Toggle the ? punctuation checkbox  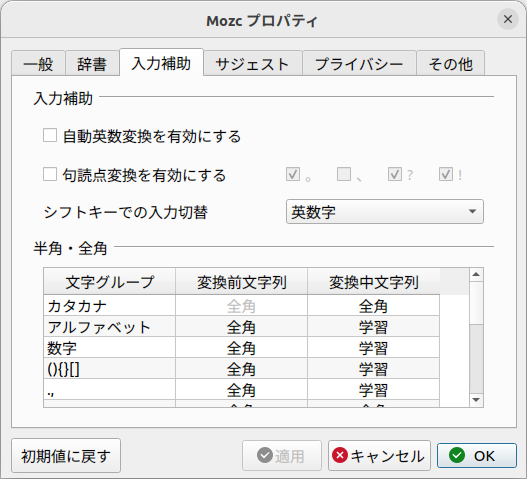(395, 174)
